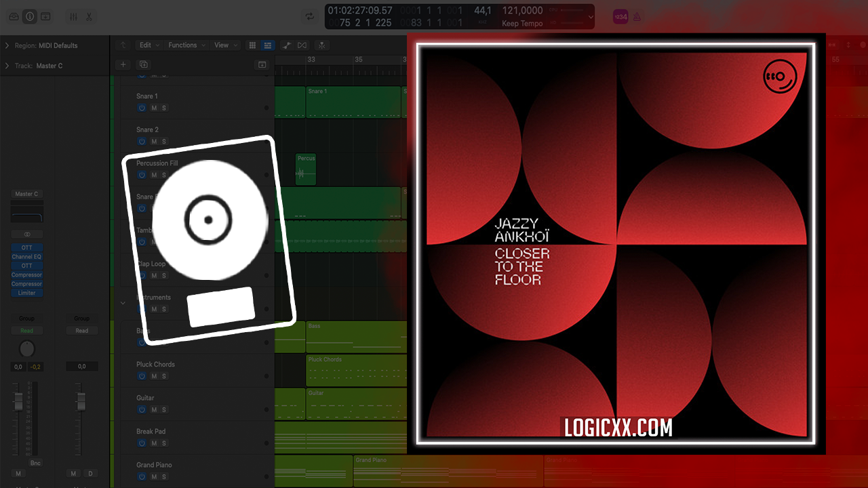Show automation with the automation icon
This screenshot has width=868, height=488.
(x=287, y=45)
